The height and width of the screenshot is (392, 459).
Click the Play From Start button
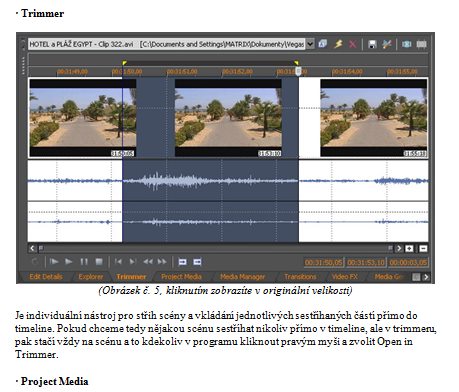pos(54,262)
